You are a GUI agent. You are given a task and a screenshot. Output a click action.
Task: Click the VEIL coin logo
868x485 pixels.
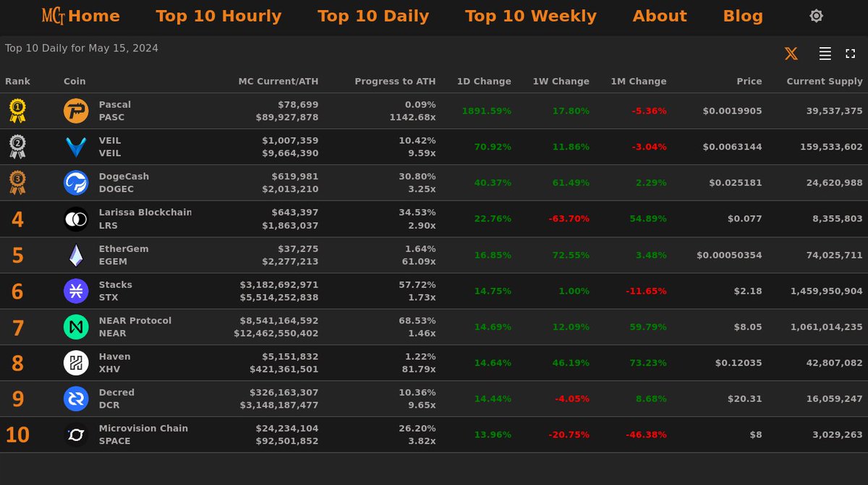click(x=76, y=147)
